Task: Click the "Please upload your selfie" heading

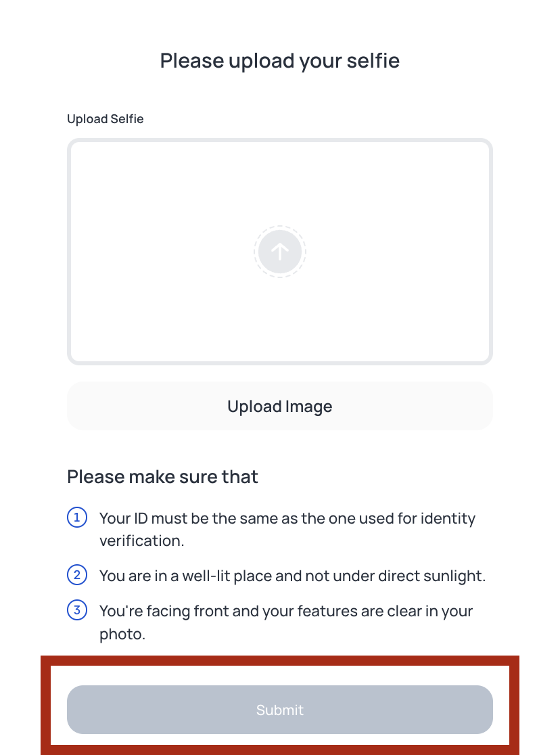Action: 280,61
